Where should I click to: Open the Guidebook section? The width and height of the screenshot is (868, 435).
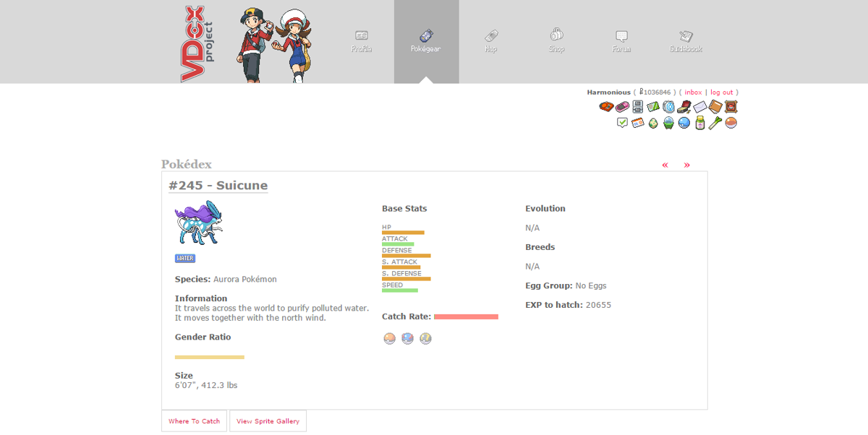(x=685, y=40)
